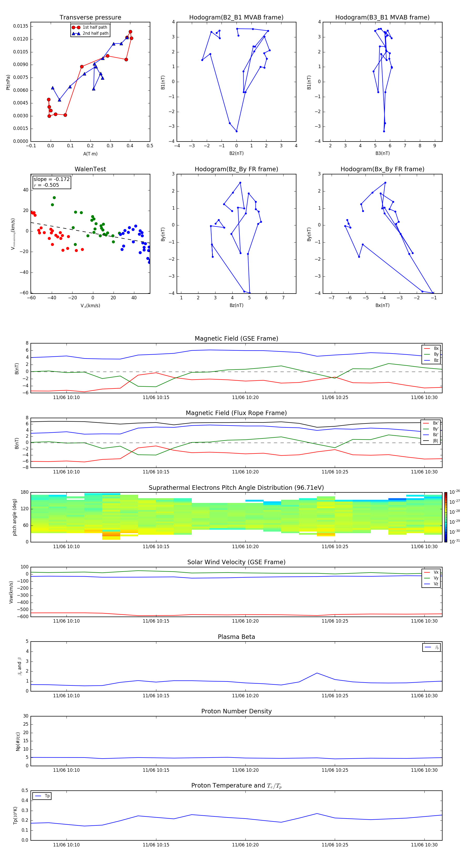The image size is (473, 868).
Task: Click the "Proton Temperature and Te/Tp" title
Action: coord(236,786)
